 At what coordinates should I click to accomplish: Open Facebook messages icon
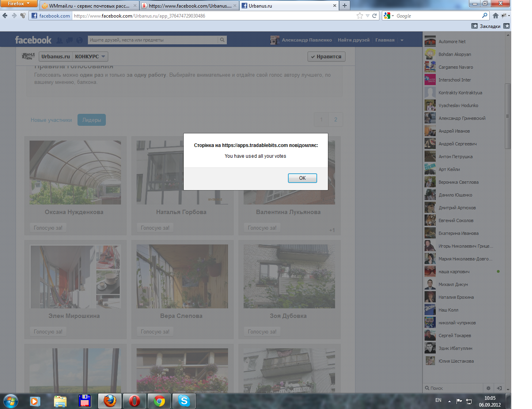tap(69, 40)
